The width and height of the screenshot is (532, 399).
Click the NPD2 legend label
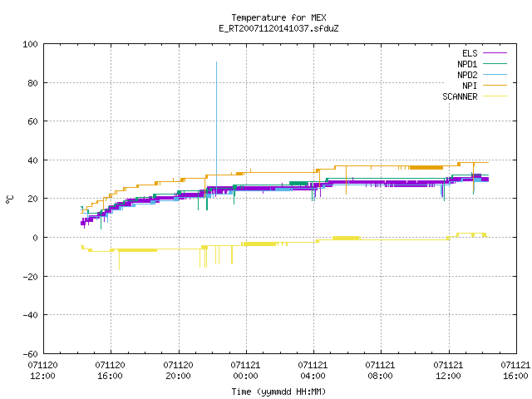tap(467, 75)
